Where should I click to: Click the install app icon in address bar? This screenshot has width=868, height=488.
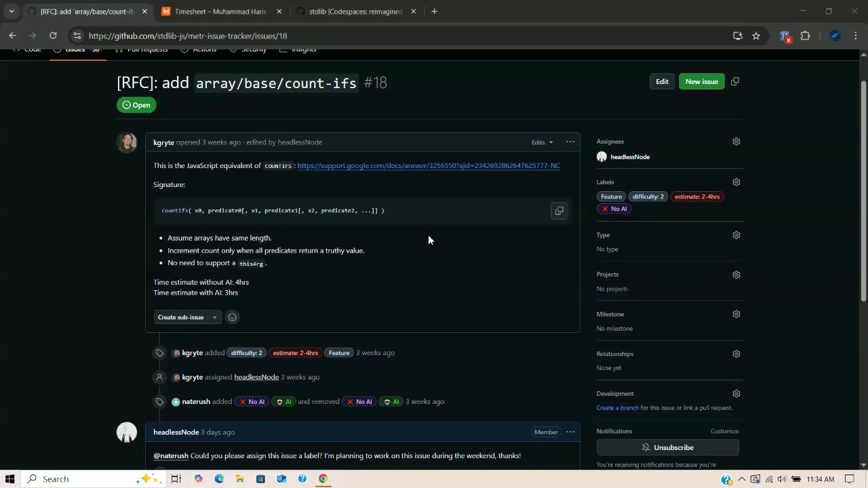738,36
